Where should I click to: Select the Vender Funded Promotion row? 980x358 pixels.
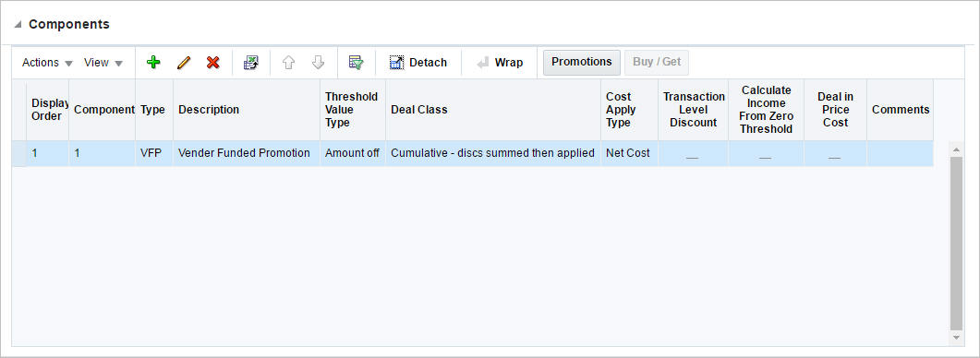pos(473,153)
